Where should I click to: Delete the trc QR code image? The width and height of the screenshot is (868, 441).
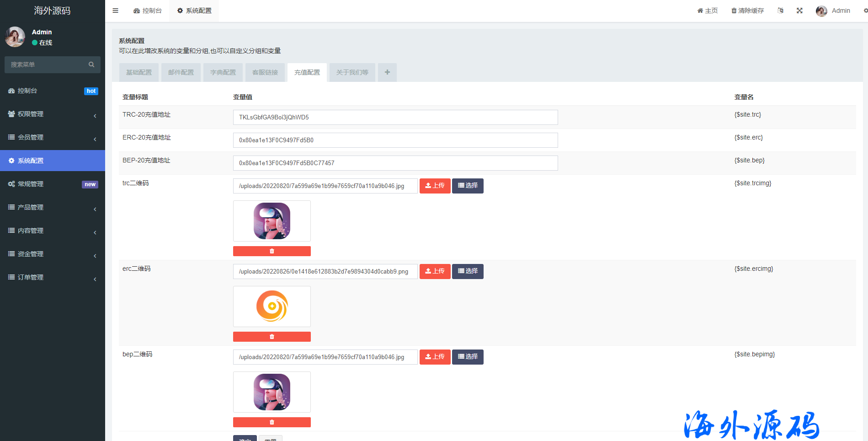272,251
